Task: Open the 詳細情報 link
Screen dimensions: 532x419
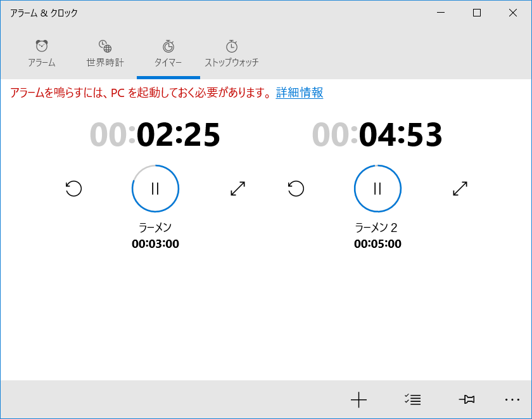Action: (x=299, y=93)
